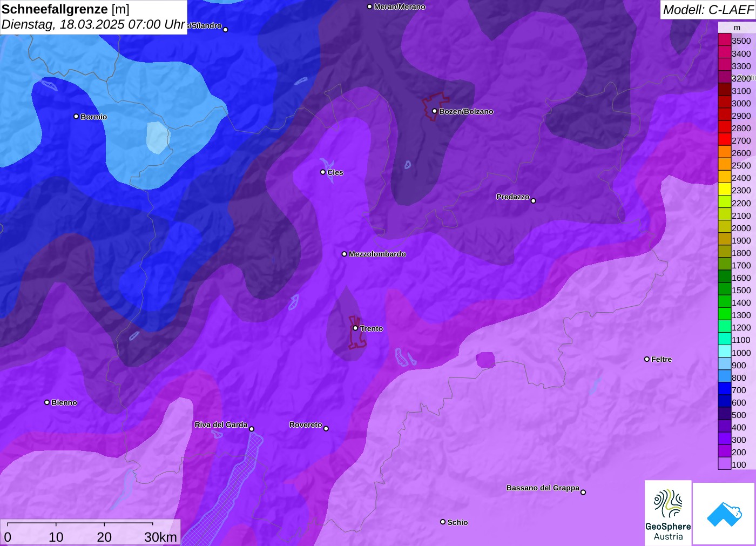
Task: Select the 2300 m yellow legend swatch
Action: point(725,190)
